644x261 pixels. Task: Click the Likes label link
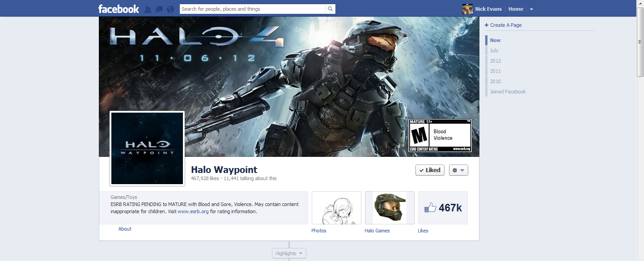[x=423, y=231]
